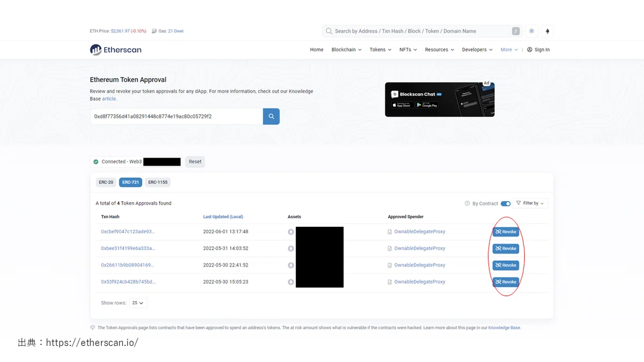Expand the Blockchain nav menu
This screenshot has height=362, width=644.
[346, 50]
